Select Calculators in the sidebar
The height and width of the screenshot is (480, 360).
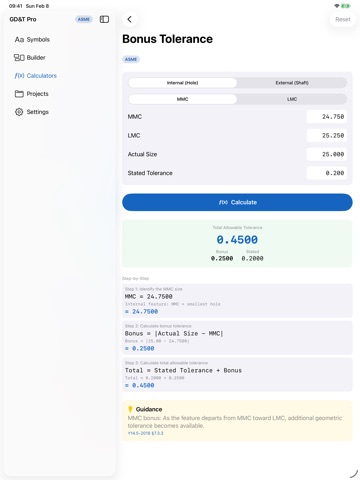35,76
